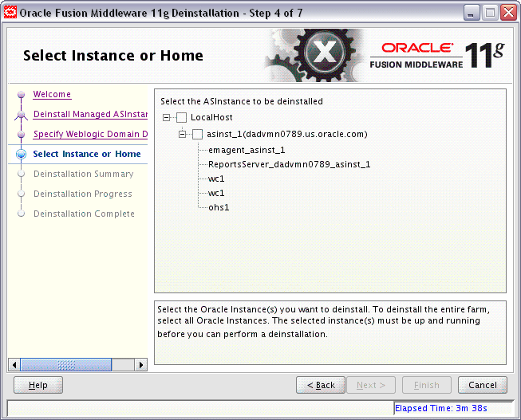521x420 pixels.
Task: Select ReportsServer_dadvmn0789_asinst_1 entry
Action: coord(289,164)
